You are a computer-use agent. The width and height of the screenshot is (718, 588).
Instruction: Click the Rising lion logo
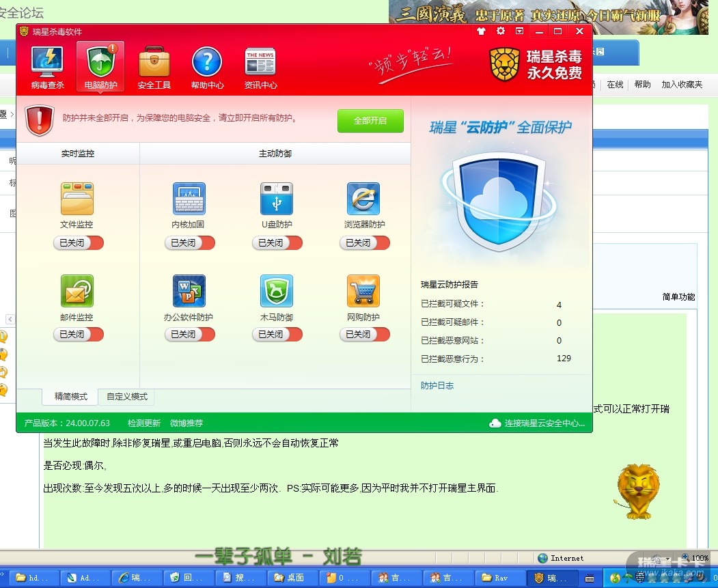(x=505, y=64)
